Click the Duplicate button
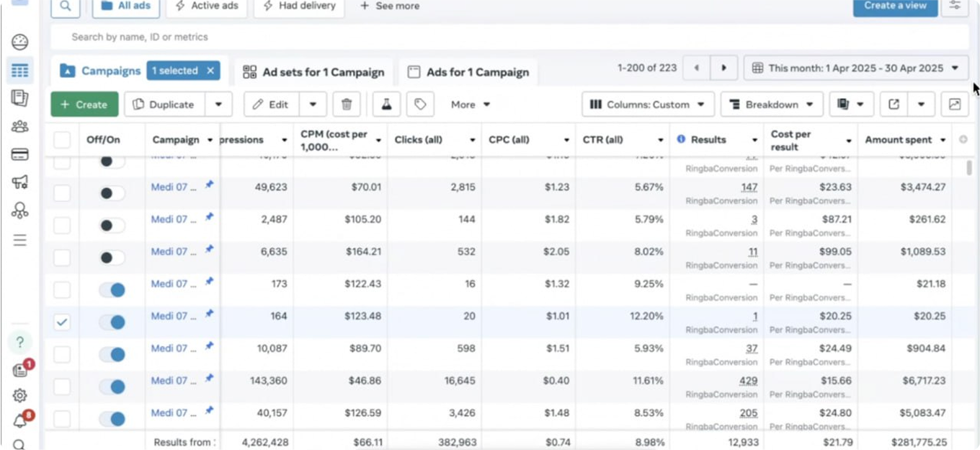This screenshot has height=450, width=980. (164, 105)
